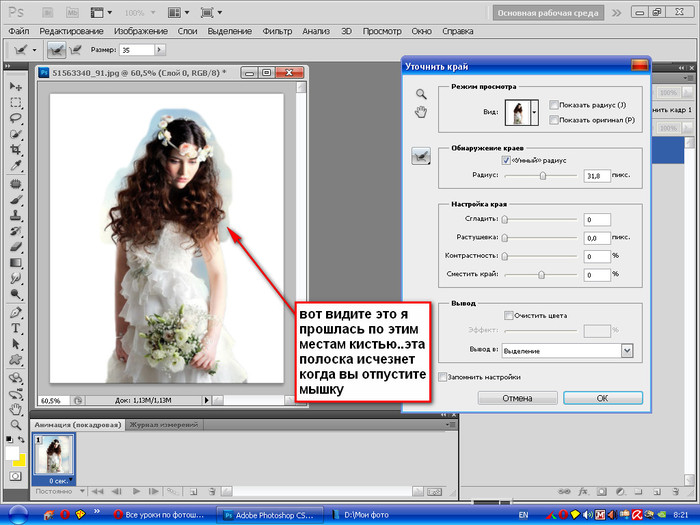Toggle the «Умный» радиус checkbox
The image size is (700, 525).
506,159
